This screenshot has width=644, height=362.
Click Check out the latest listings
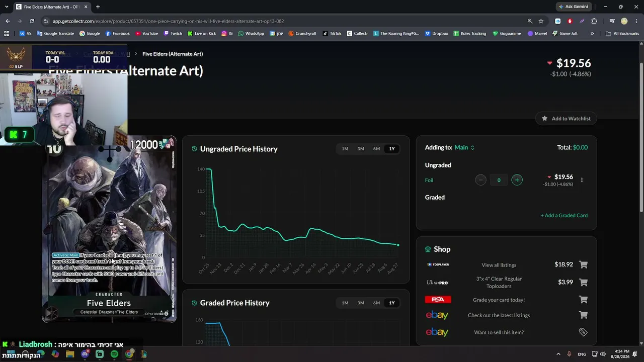point(499,315)
